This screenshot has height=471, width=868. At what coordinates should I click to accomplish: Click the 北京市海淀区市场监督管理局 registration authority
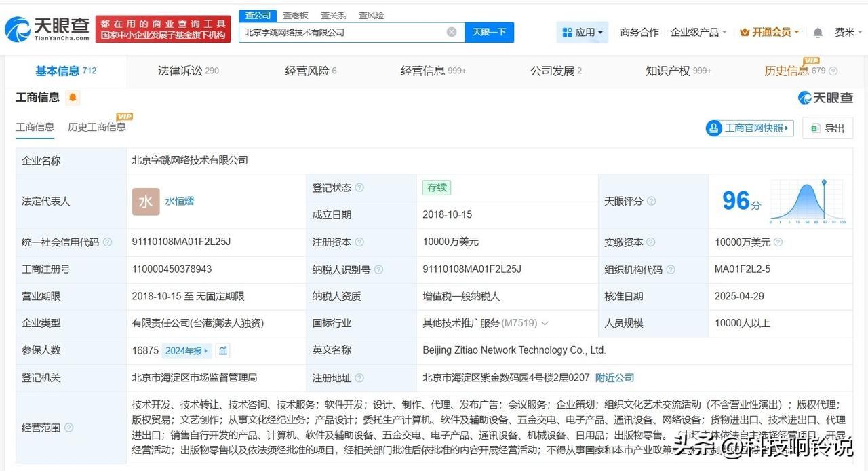coord(195,377)
